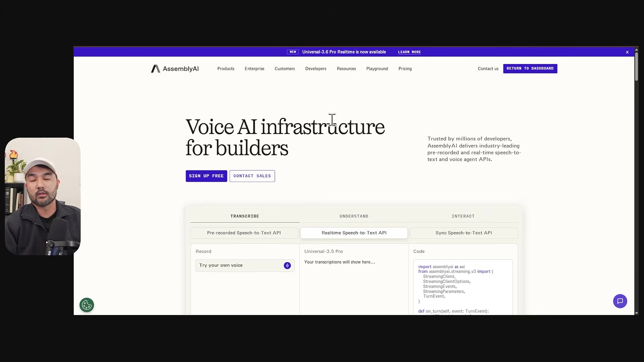Image resolution: width=644 pixels, height=362 pixels.
Task: Click the NEW badge in banner
Action: (293, 52)
